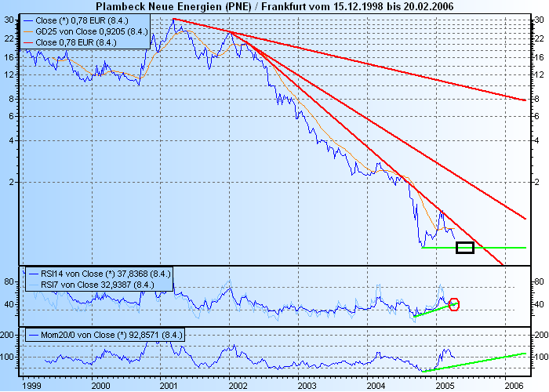Click the x-axis year label 2005

(445, 386)
